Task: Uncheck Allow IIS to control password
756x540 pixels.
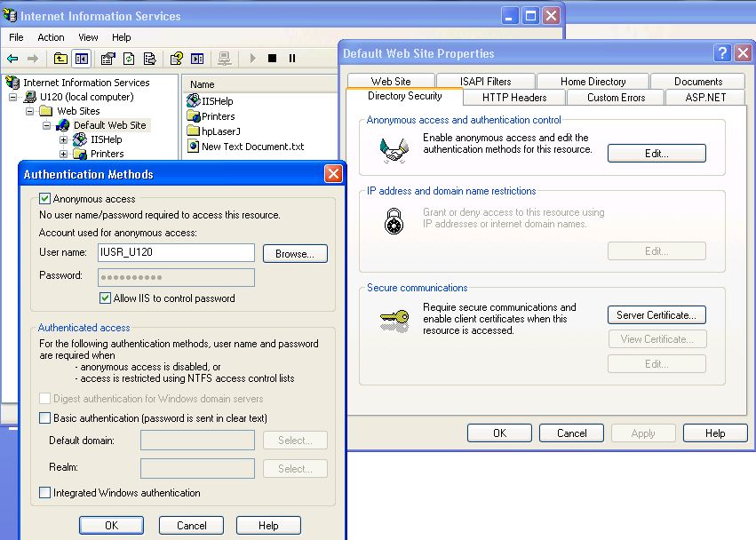Action: tap(105, 298)
